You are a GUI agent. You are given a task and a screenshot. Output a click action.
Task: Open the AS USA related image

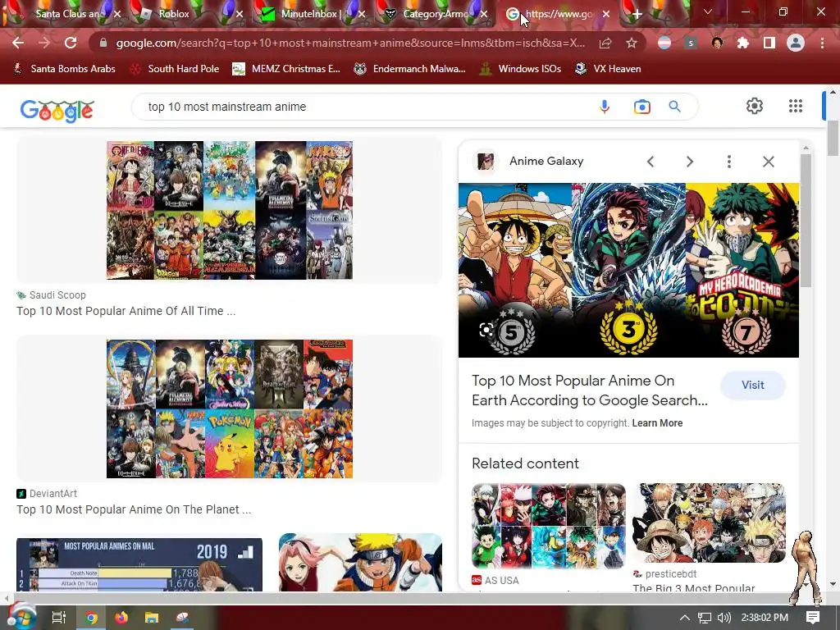tap(549, 526)
